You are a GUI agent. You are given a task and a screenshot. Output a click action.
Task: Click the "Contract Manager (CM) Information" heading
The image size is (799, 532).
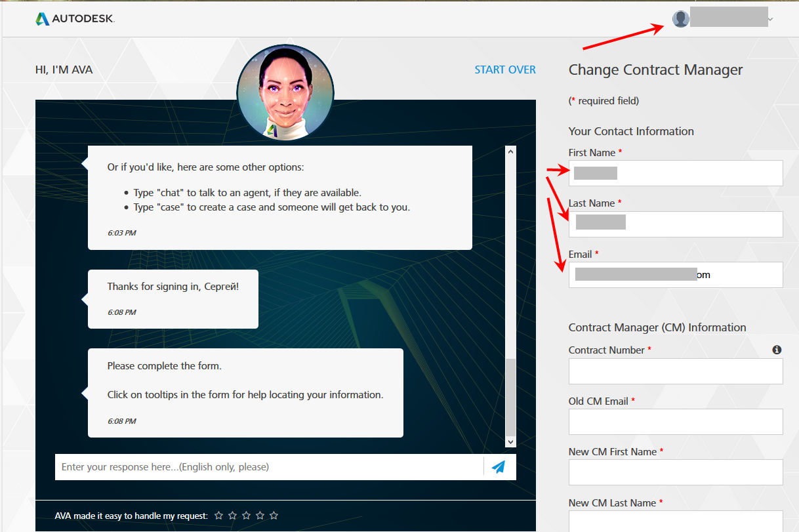657,327
